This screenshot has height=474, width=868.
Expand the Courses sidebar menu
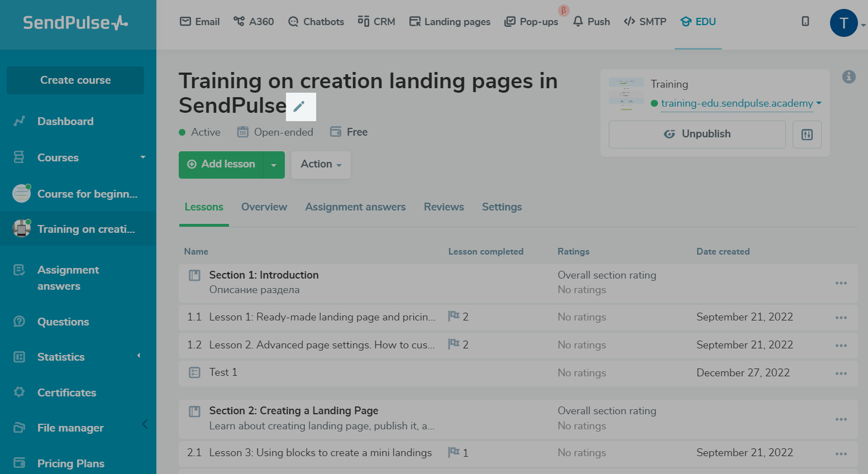pyautogui.click(x=142, y=157)
